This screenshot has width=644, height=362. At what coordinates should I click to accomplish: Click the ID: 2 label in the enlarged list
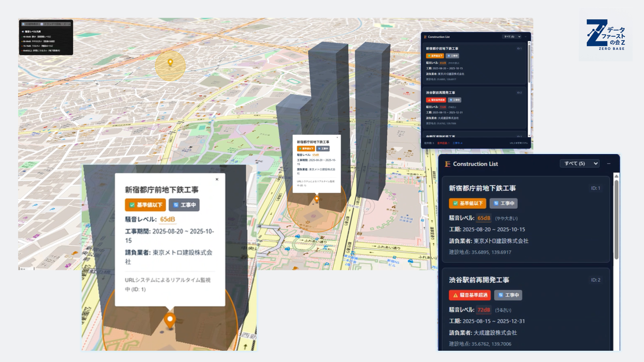click(596, 280)
